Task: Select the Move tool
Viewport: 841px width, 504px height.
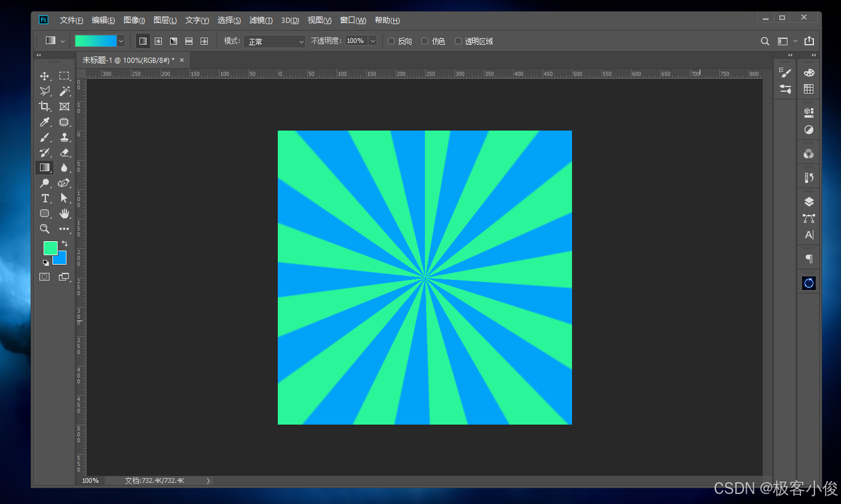Action: tap(45, 76)
